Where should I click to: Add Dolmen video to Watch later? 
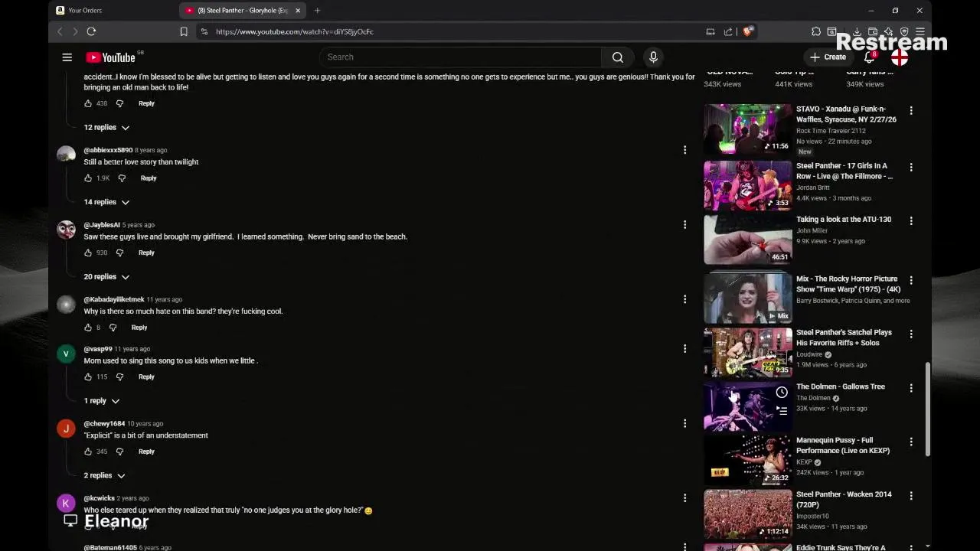[x=782, y=393]
